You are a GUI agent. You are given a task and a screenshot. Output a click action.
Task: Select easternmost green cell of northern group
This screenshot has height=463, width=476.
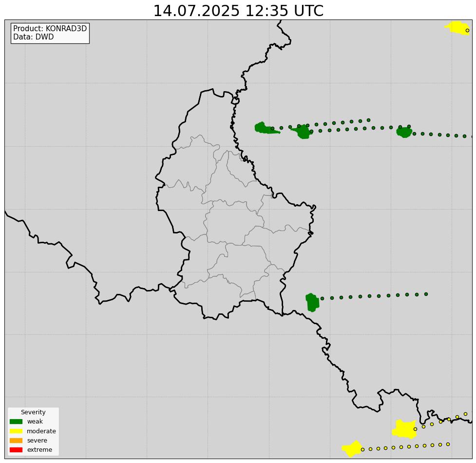[x=404, y=132]
